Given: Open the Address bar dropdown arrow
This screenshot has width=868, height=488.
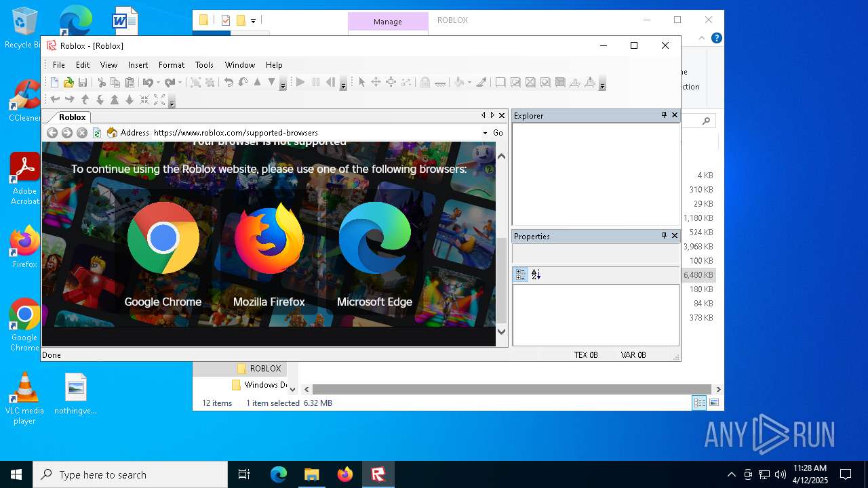Looking at the screenshot, I should click(485, 133).
